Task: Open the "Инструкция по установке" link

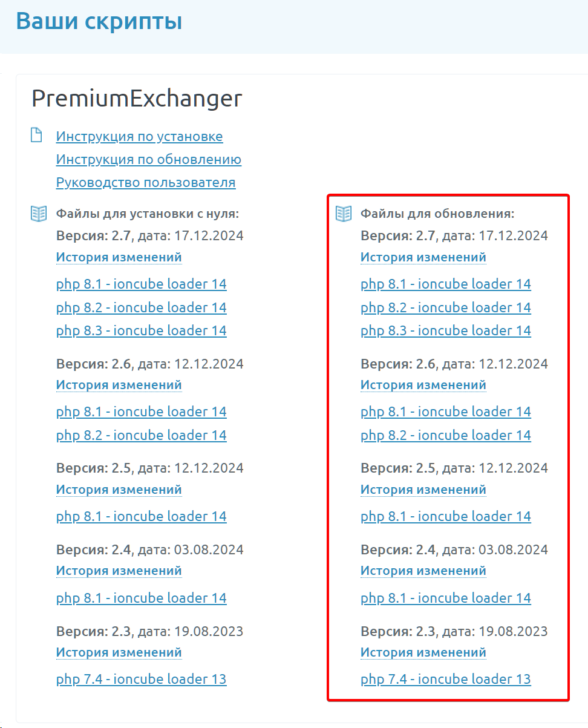Action: click(139, 137)
